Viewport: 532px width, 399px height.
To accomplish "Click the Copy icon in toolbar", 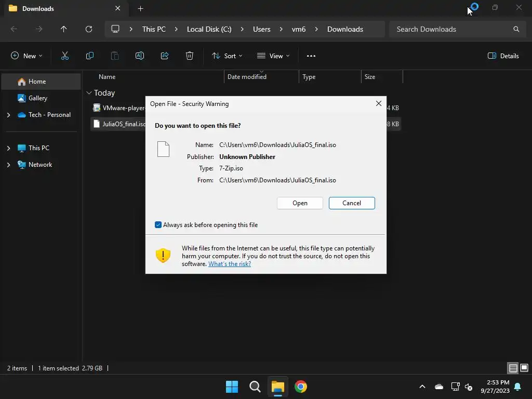I will [89, 56].
